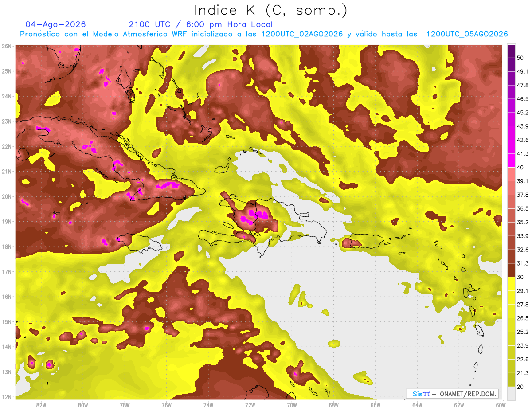Click the "82W" longitude label
The image size is (532, 411).
coord(41,405)
